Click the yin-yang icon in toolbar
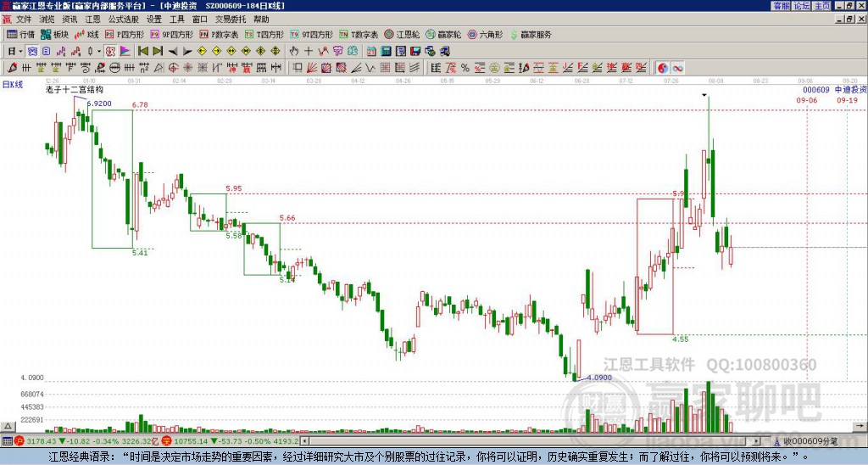 pyautogui.click(x=663, y=68)
